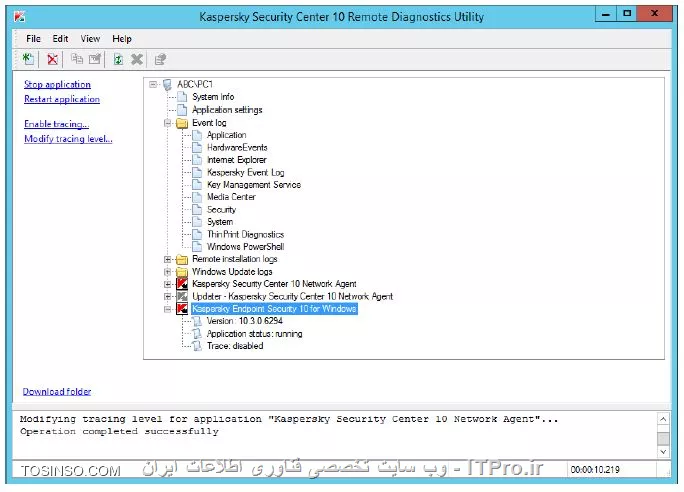Viewport: 684px width, 492px height.
Task: Open the Help menu
Action: click(122, 39)
